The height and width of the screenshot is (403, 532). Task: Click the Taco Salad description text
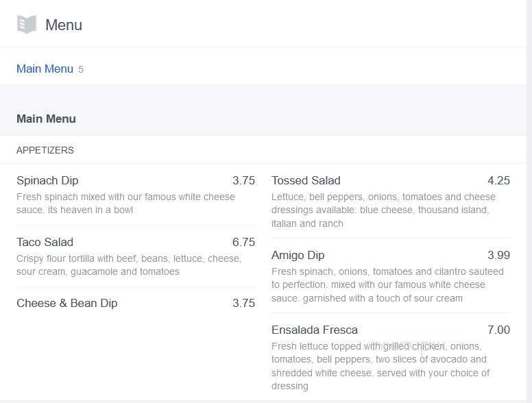[129, 265]
